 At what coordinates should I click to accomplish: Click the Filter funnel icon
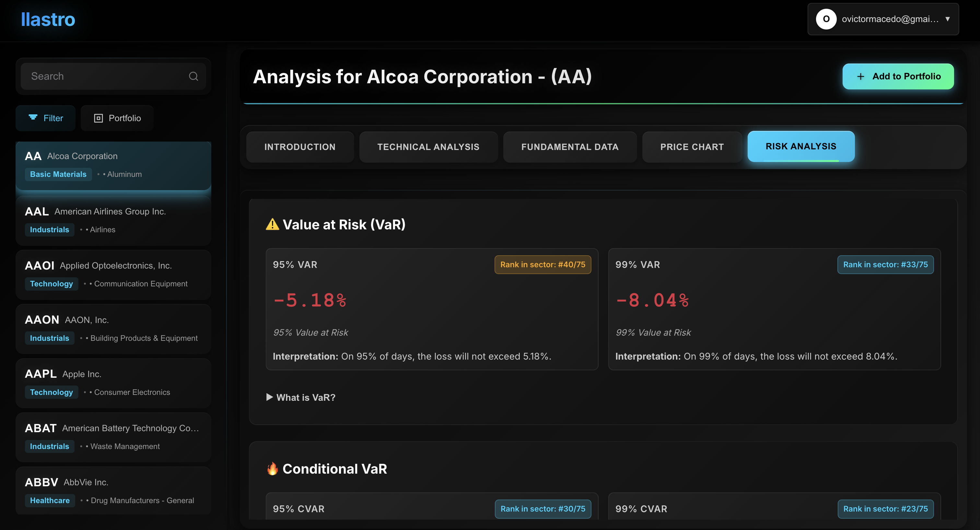tap(33, 118)
